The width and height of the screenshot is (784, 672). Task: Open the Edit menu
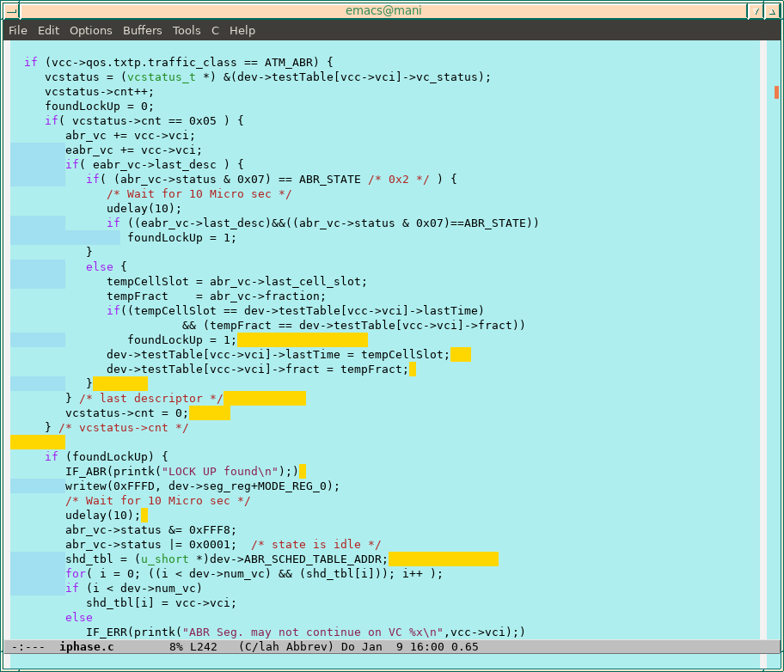click(48, 30)
